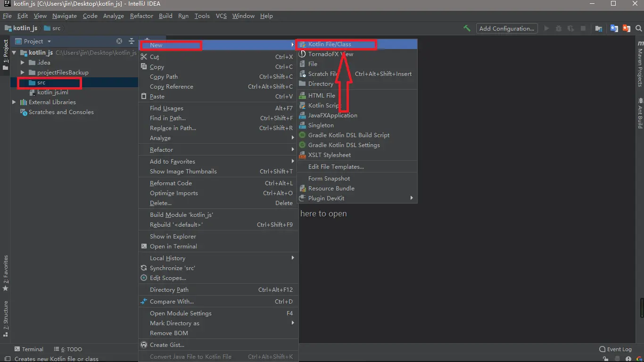Open the 1: Project tool window tab
This screenshot has height=362, width=644.
pyautogui.click(x=6, y=55)
